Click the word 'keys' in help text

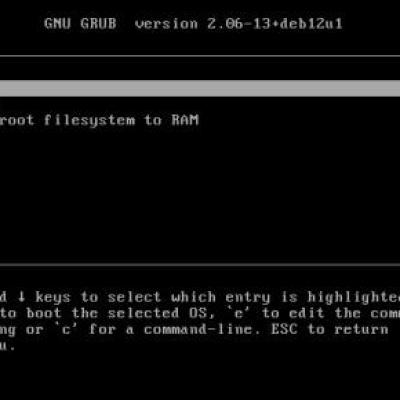click(x=53, y=297)
